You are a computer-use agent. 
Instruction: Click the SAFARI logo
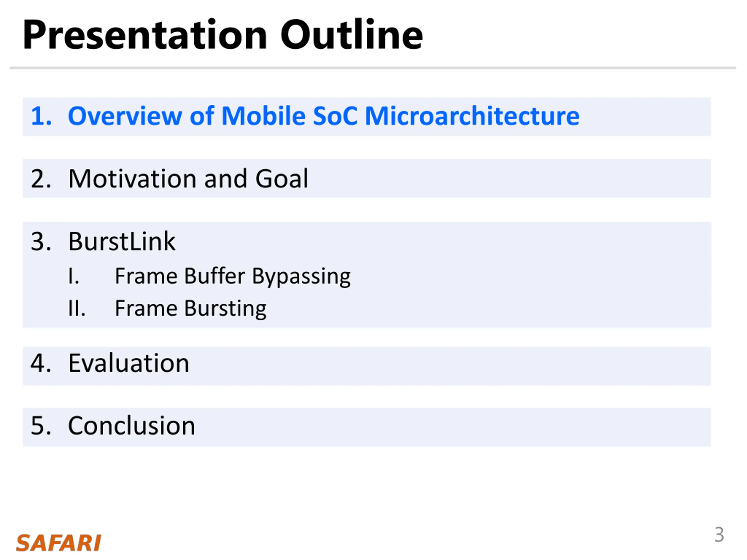point(58,543)
